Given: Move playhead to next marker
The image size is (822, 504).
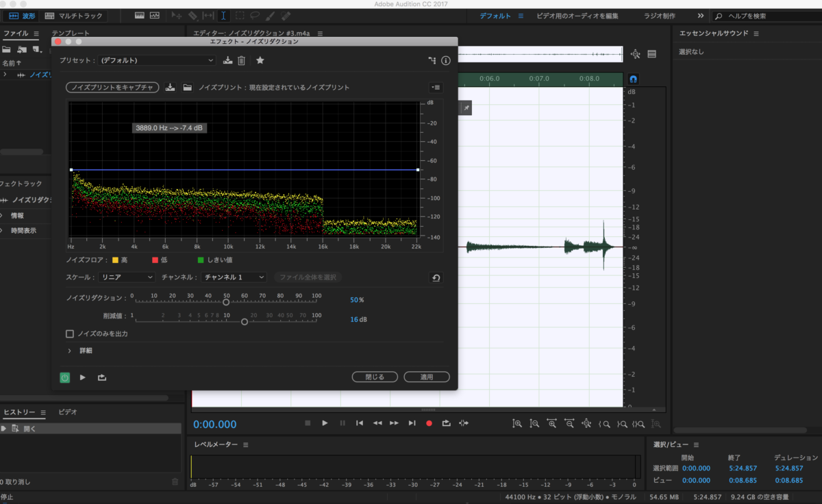Looking at the screenshot, I should click(412, 423).
